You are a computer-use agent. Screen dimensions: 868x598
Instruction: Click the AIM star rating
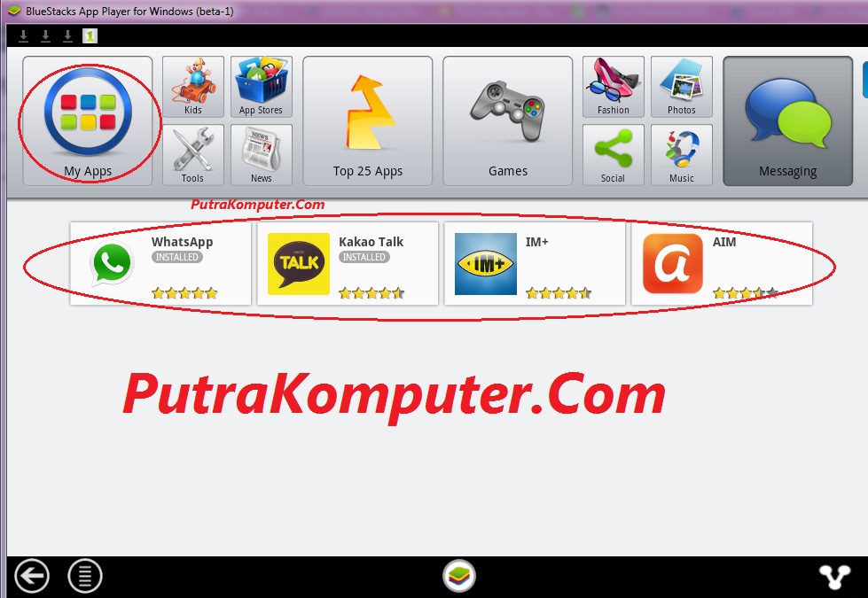coord(746,293)
